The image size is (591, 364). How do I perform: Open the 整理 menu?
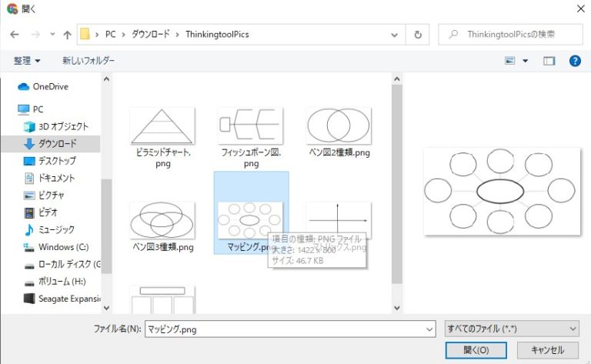(27, 60)
